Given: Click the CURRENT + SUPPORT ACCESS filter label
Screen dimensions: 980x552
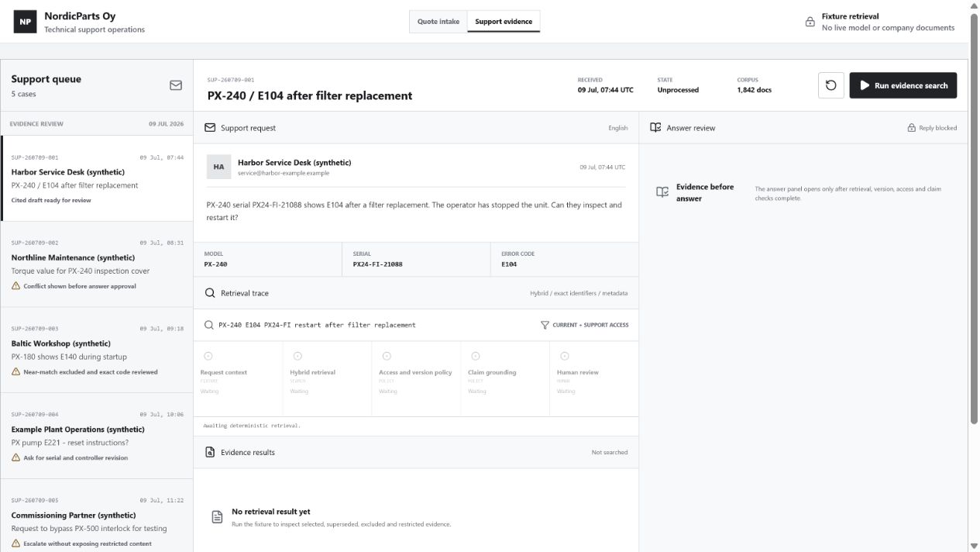Looking at the screenshot, I should 590,325.
